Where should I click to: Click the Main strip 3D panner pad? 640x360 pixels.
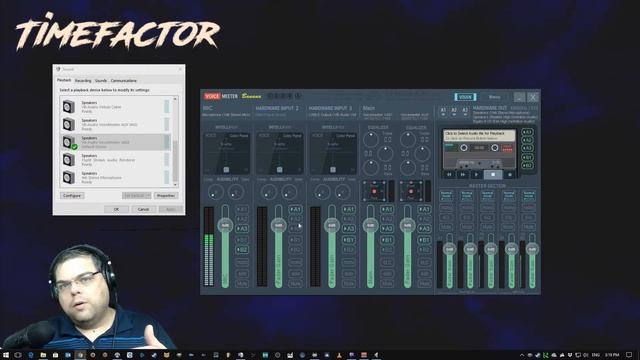[x=374, y=191]
